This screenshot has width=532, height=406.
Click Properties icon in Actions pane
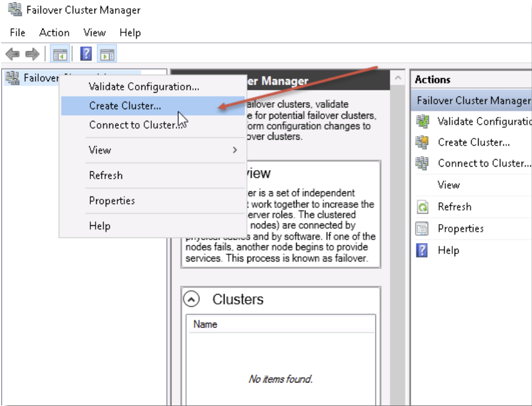(422, 228)
